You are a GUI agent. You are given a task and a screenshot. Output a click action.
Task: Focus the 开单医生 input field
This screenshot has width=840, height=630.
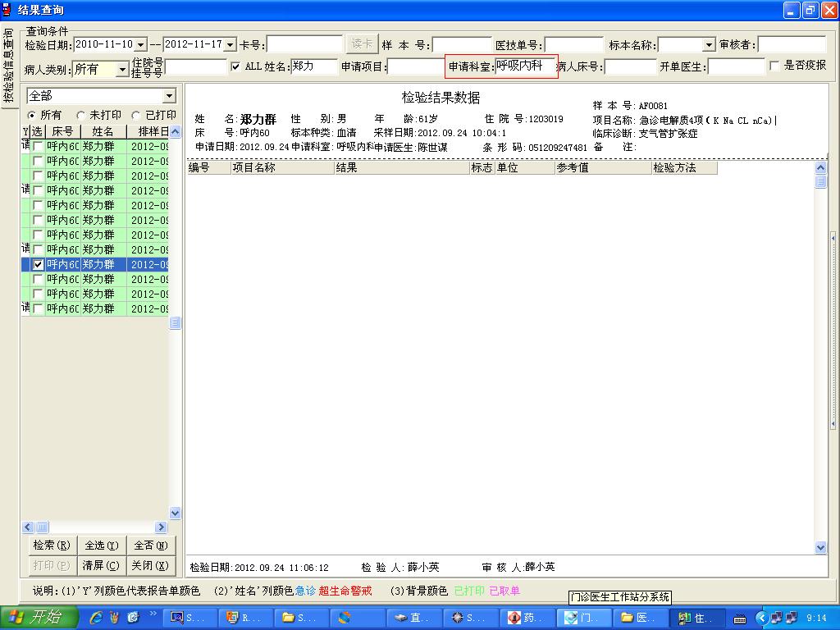point(737,66)
